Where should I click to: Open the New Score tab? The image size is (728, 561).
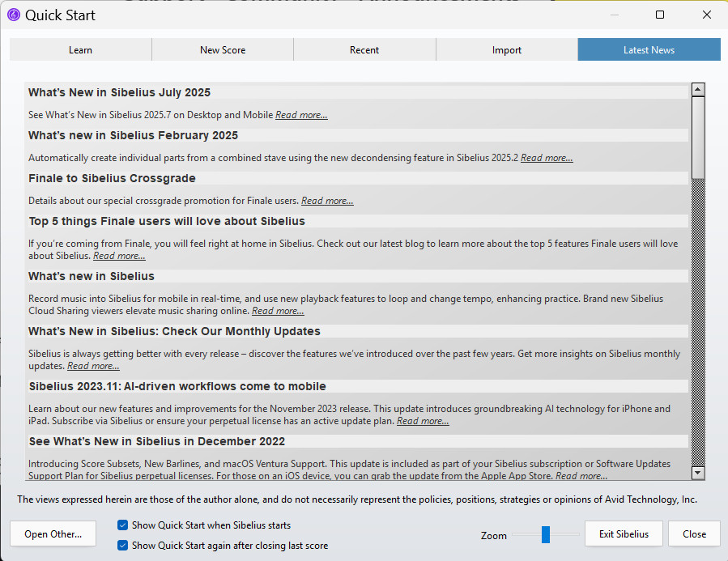point(223,49)
